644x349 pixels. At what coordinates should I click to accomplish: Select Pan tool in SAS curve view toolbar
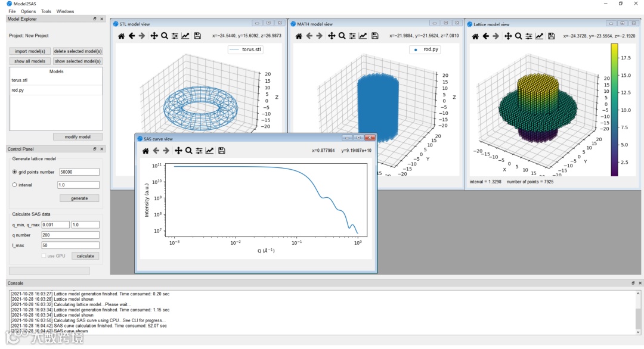point(178,151)
